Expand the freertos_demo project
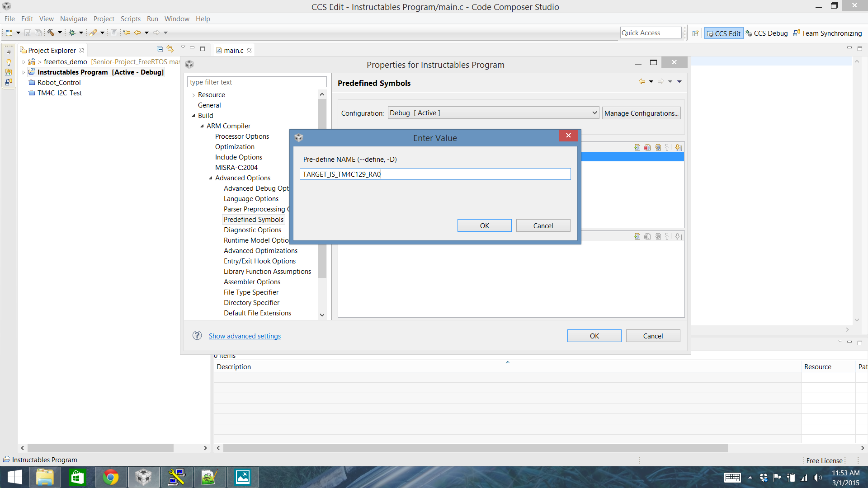This screenshot has height=488, width=868. 24,62
